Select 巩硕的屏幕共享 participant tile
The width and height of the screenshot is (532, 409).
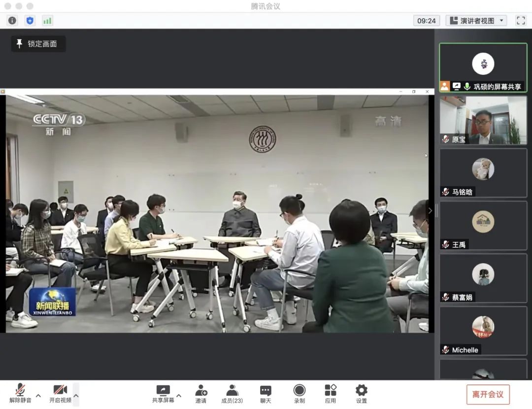coord(483,68)
